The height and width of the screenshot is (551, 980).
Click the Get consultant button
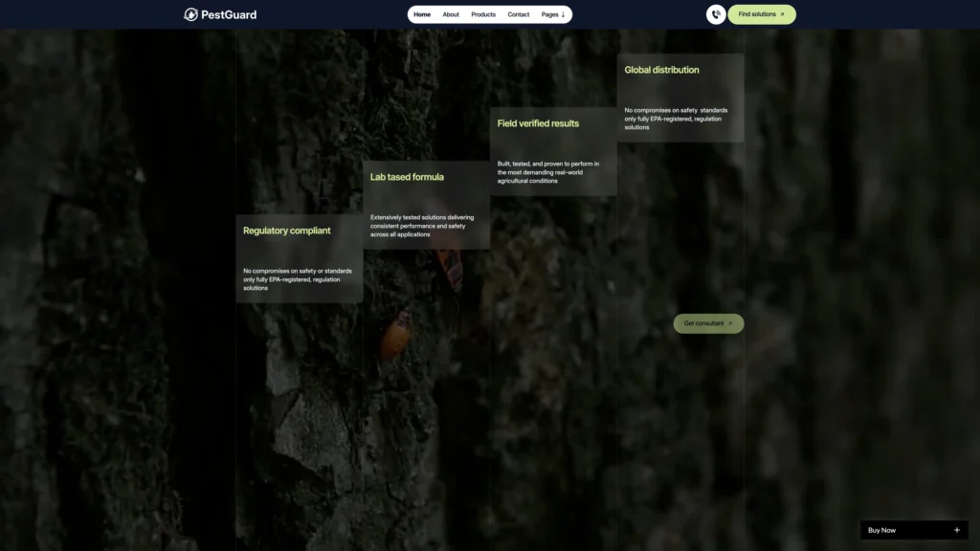(708, 323)
